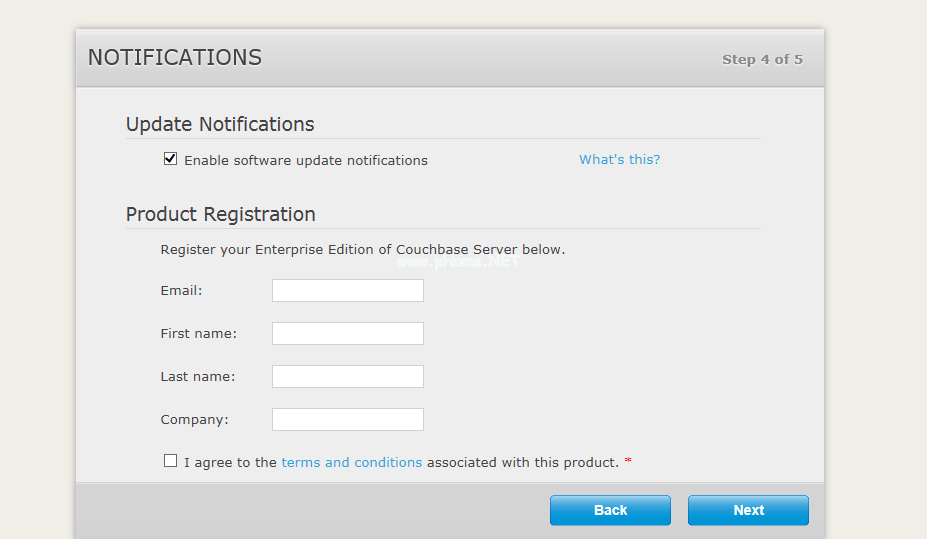Click the "Enable software update notifications" label text
Viewport: 927px width, 539px height.
[x=305, y=160]
